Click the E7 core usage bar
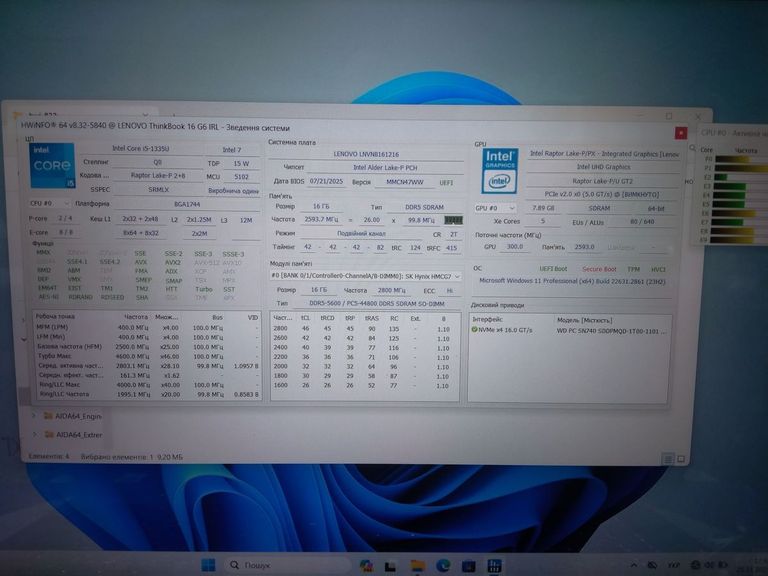 740,222
